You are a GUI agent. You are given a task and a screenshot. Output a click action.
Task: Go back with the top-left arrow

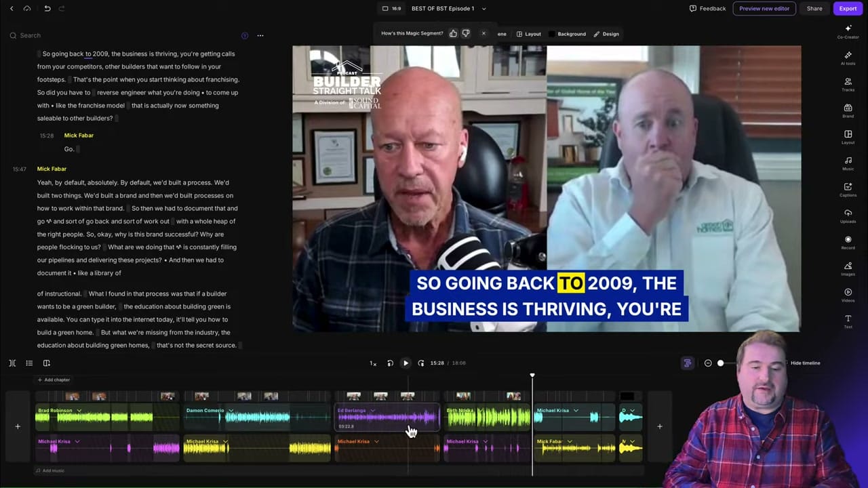[x=12, y=8]
